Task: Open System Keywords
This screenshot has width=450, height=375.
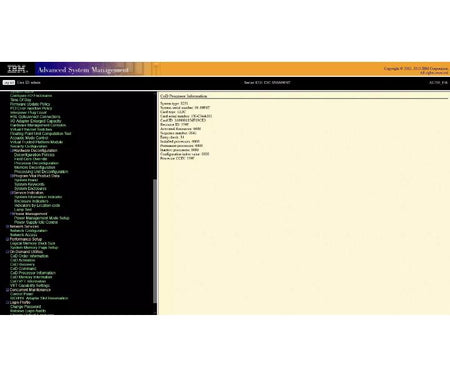Action: pos(29,184)
